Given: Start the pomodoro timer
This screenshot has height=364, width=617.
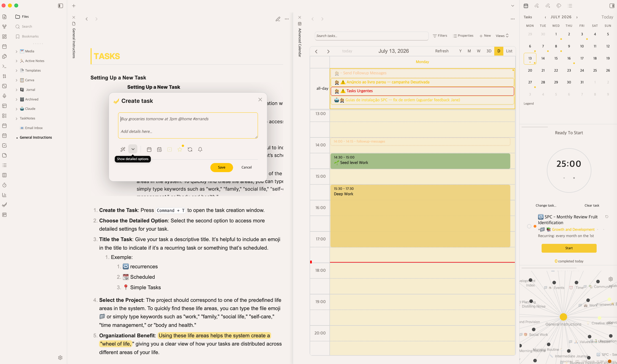Looking at the screenshot, I should pyautogui.click(x=569, y=248).
